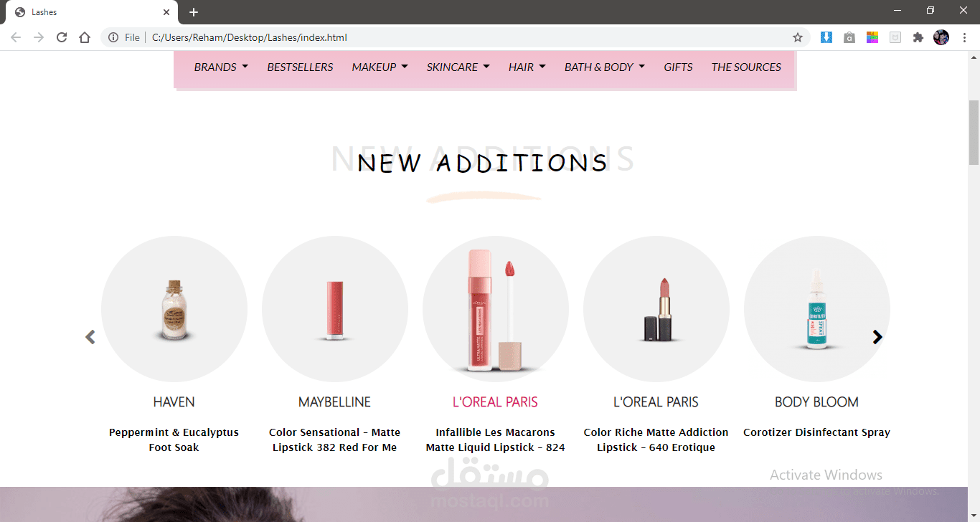Screen dimensions: 980x522
Task: Open the blue download extension icon
Action: click(x=826, y=37)
